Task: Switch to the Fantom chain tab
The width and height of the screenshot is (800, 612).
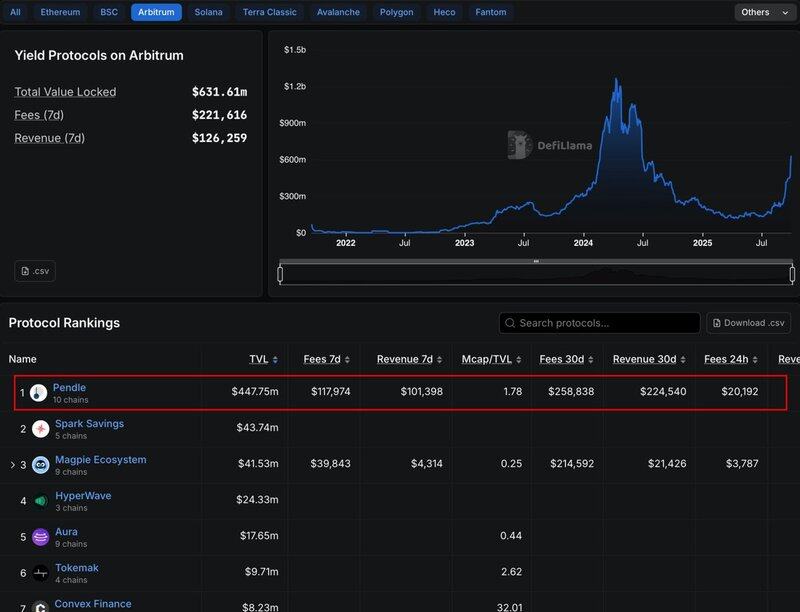Action: [x=491, y=12]
